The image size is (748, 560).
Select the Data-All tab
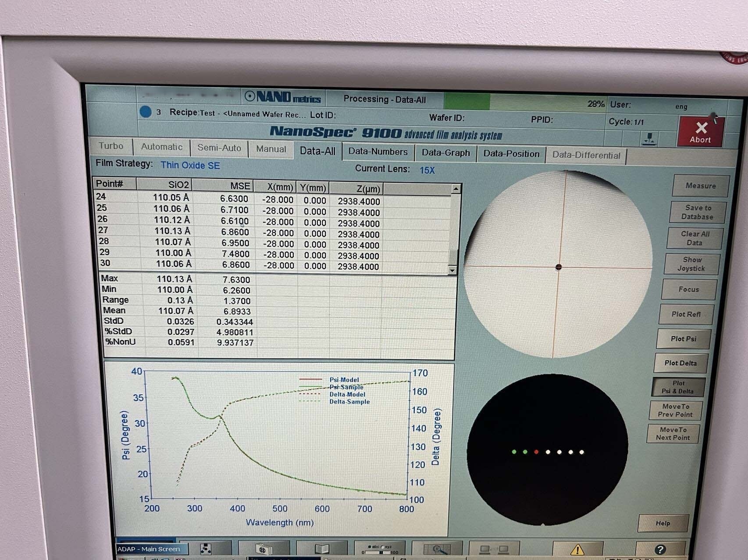pyautogui.click(x=317, y=151)
